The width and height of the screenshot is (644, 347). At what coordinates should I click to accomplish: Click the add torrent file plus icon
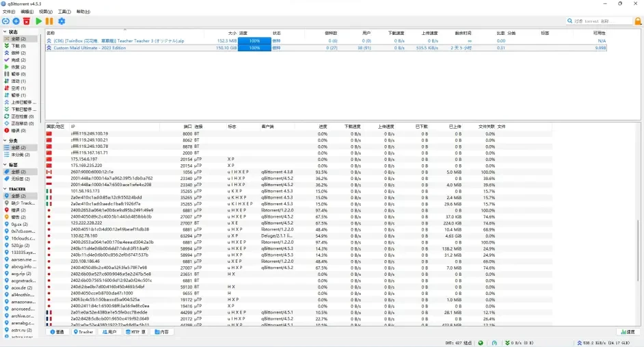point(16,21)
